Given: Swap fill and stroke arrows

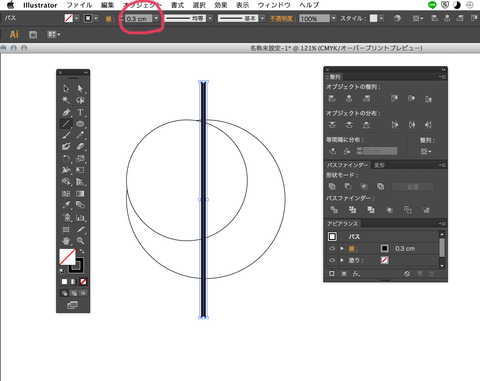Looking at the screenshot, I should pos(82,251).
